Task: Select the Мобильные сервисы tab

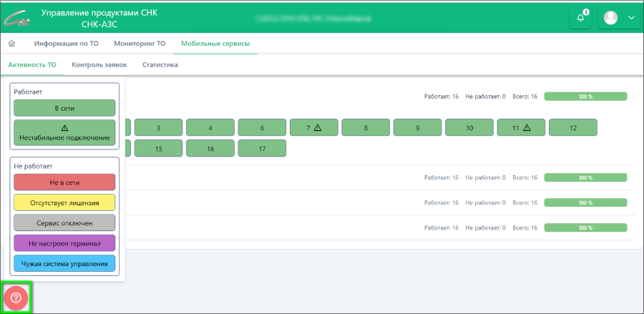Action: (x=215, y=44)
